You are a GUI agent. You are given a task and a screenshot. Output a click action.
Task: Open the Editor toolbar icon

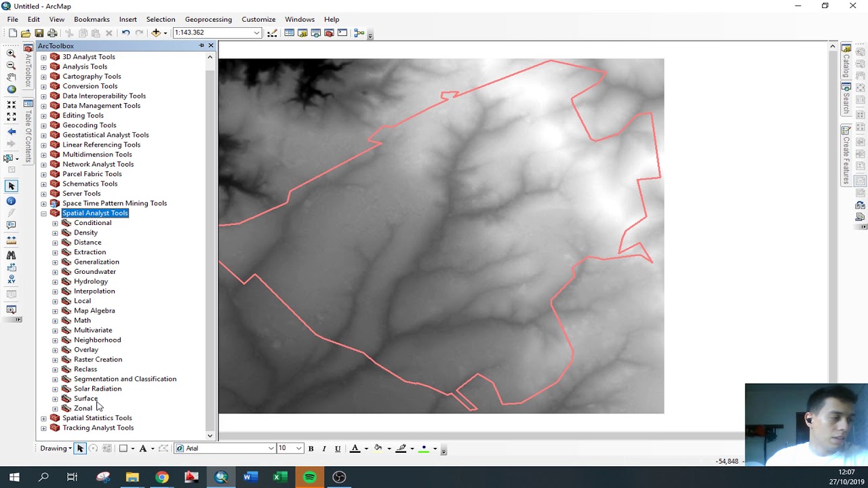pyautogui.click(x=272, y=33)
